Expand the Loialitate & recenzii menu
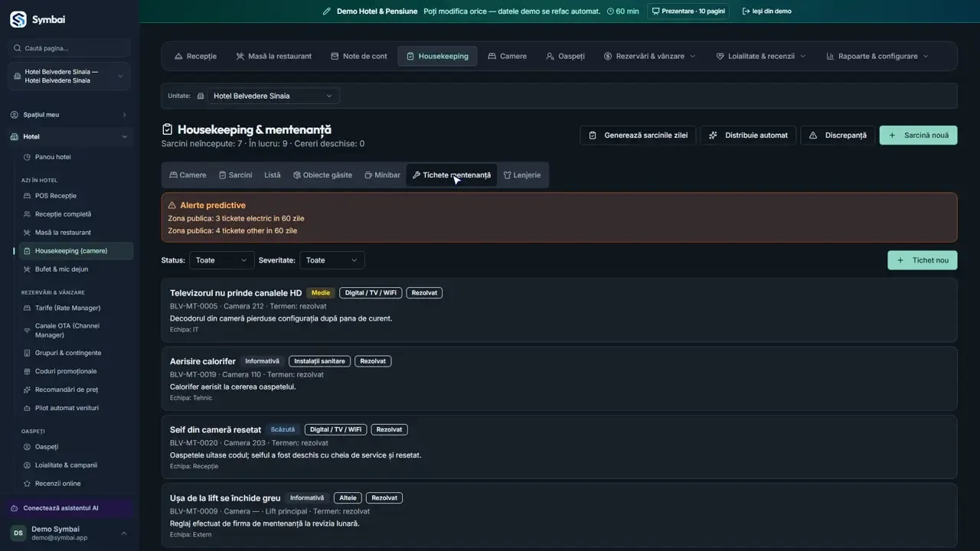 click(x=761, y=56)
